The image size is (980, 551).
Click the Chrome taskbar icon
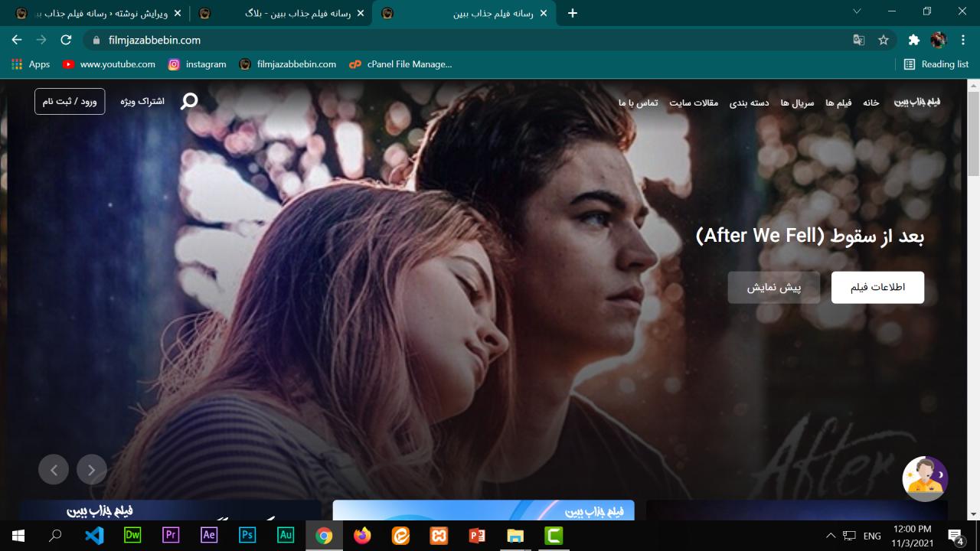coord(324,536)
